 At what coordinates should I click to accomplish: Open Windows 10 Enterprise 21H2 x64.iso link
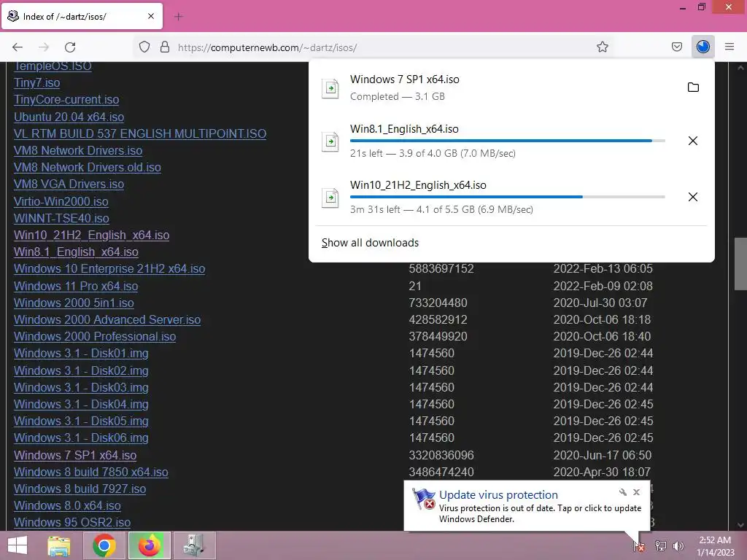pyautogui.click(x=109, y=269)
